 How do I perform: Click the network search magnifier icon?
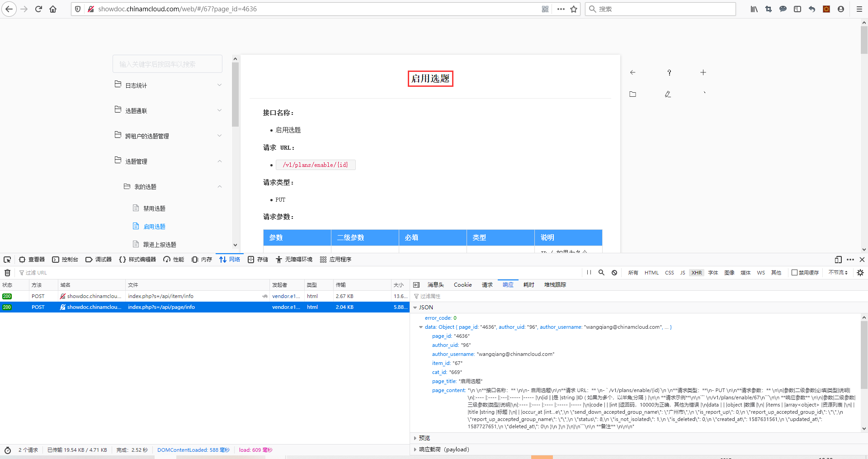(x=601, y=273)
